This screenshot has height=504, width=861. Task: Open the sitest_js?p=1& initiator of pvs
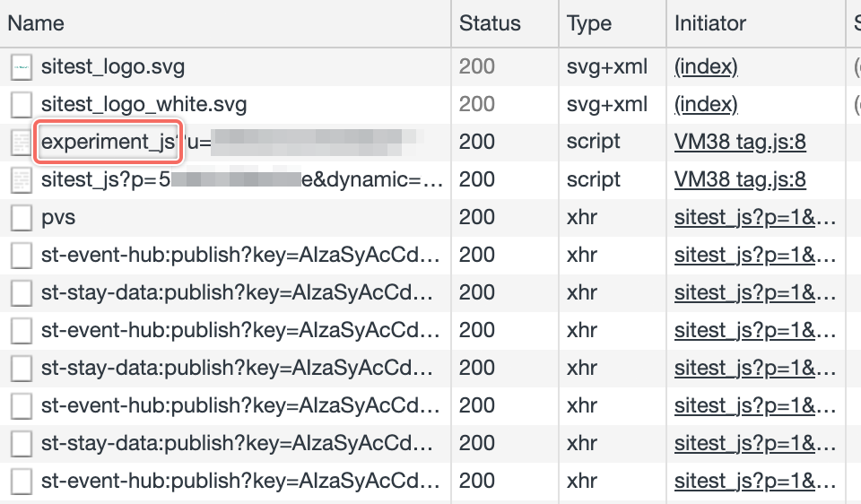(x=755, y=218)
